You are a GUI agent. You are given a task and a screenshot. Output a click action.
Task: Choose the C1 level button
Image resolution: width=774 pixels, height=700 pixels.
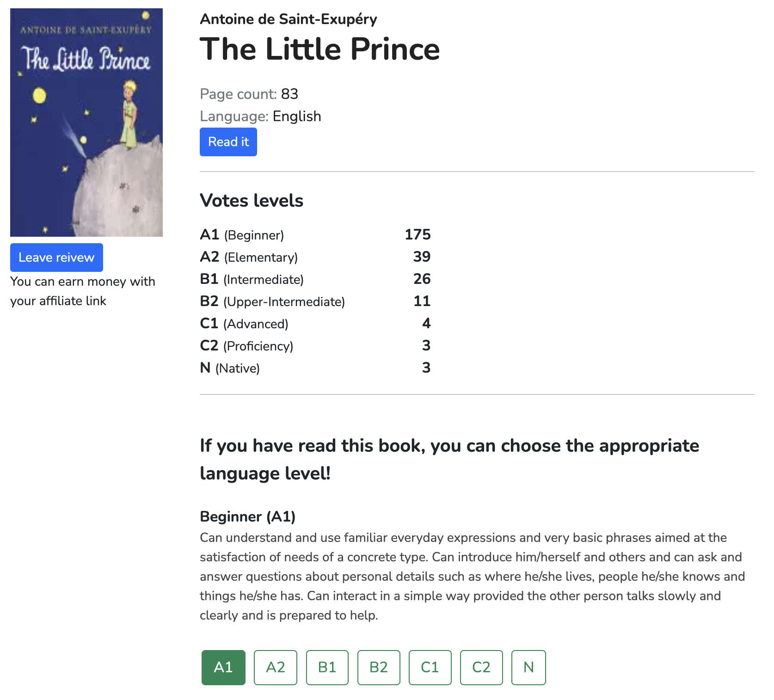click(430, 667)
